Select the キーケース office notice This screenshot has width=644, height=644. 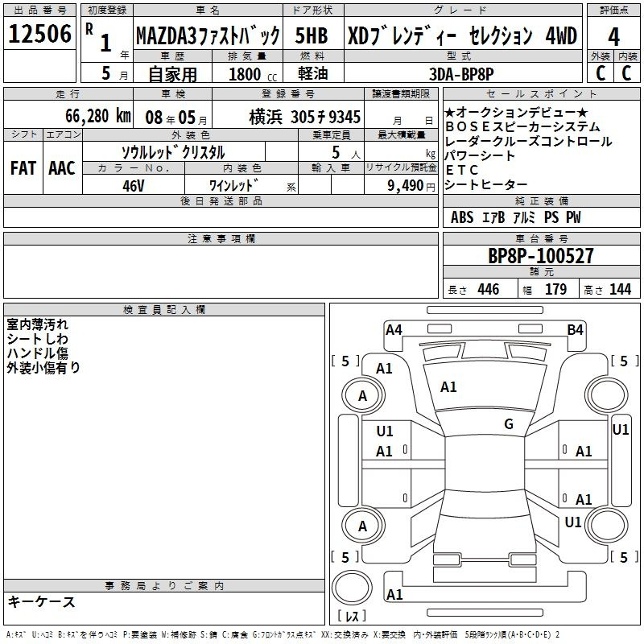click(41, 602)
